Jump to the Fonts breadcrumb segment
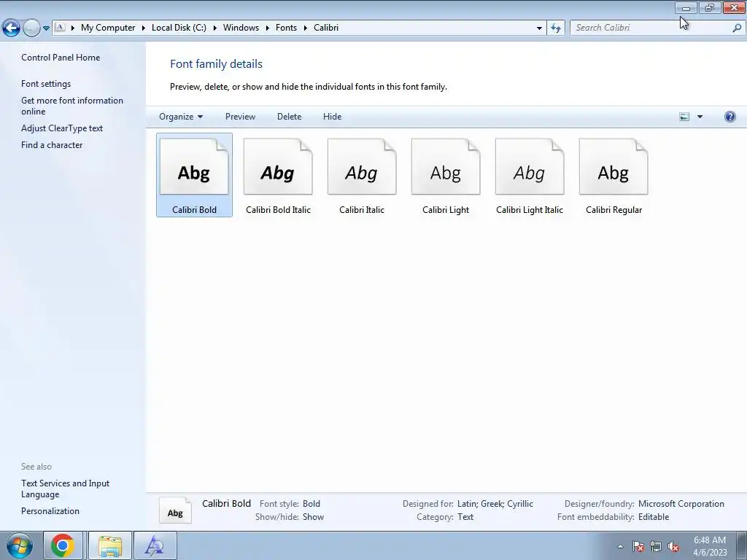 coord(286,28)
